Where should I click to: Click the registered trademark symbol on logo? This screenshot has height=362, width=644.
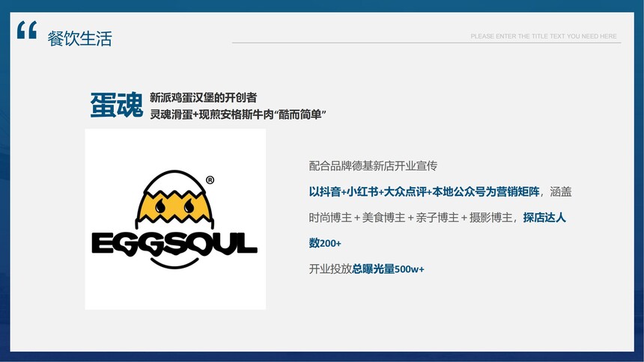[210, 180]
